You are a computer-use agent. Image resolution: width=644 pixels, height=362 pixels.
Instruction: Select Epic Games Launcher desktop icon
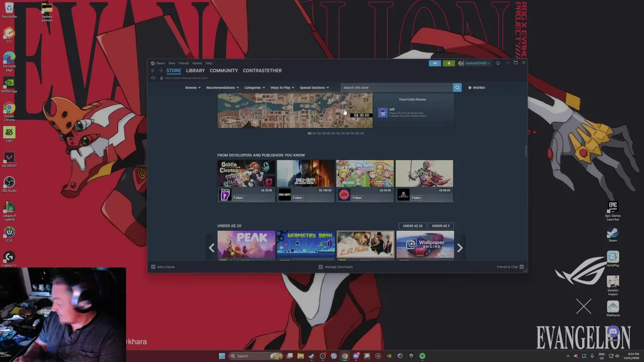click(x=613, y=211)
